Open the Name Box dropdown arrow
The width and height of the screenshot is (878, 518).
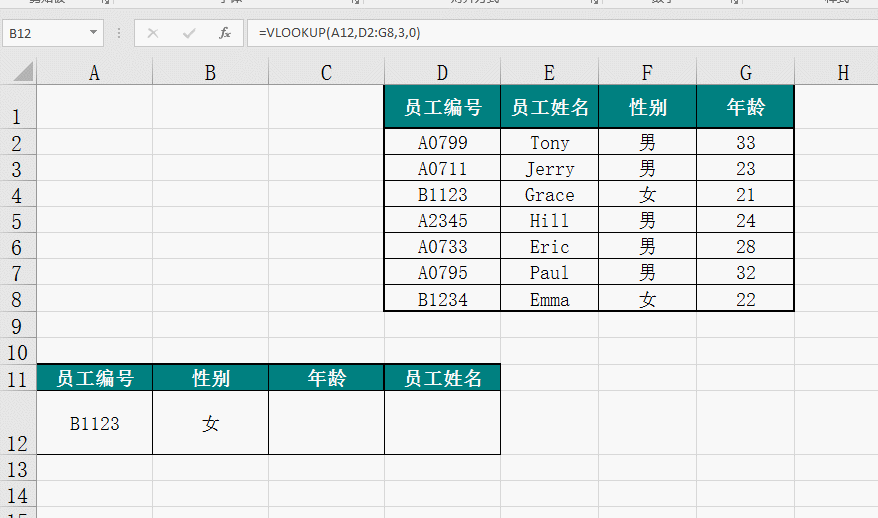(94, 32)
